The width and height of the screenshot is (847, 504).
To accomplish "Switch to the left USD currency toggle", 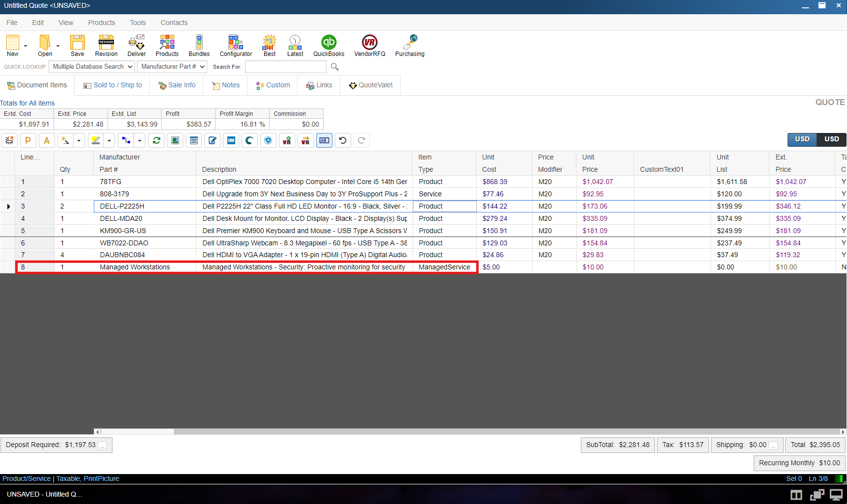I will (x=802, y=139).
